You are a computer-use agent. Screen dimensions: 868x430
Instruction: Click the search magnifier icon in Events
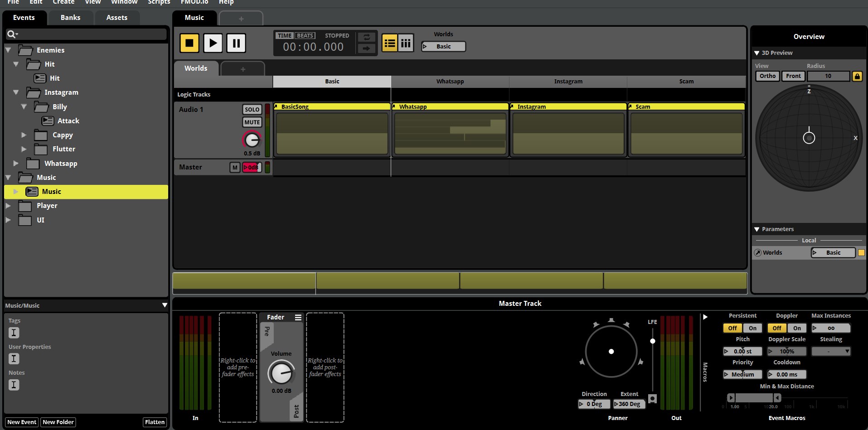tap(12, 34)
